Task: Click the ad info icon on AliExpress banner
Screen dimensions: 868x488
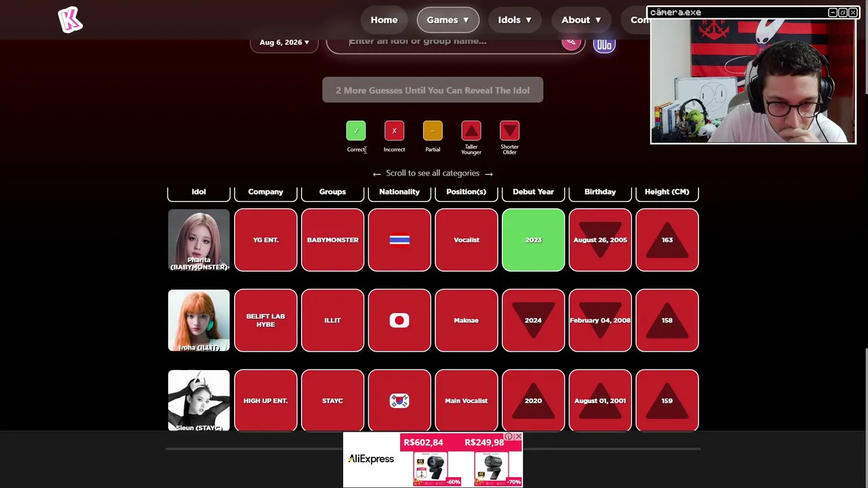Action: pyautogui.click(x=509, y=437)
